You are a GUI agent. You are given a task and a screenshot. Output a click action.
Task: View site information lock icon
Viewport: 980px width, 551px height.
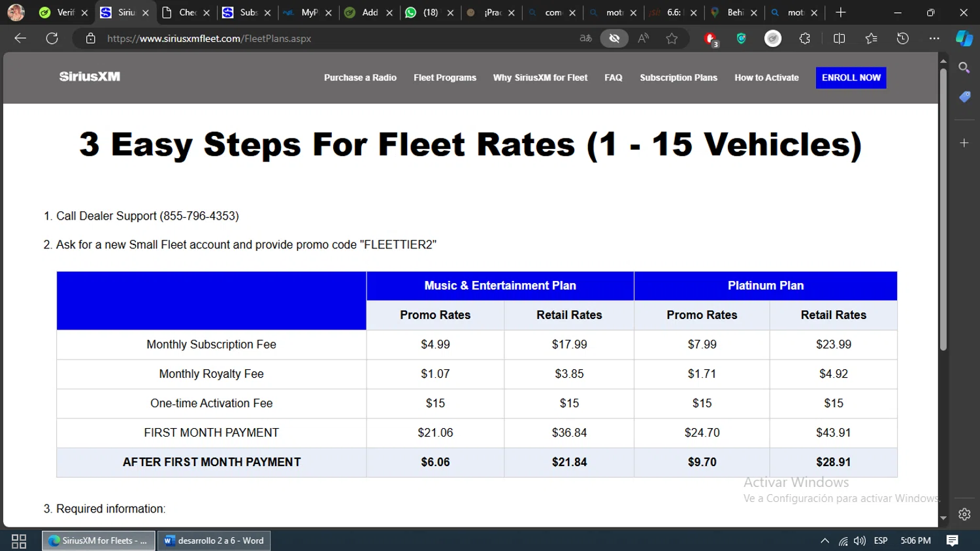(x=91, y=39)
